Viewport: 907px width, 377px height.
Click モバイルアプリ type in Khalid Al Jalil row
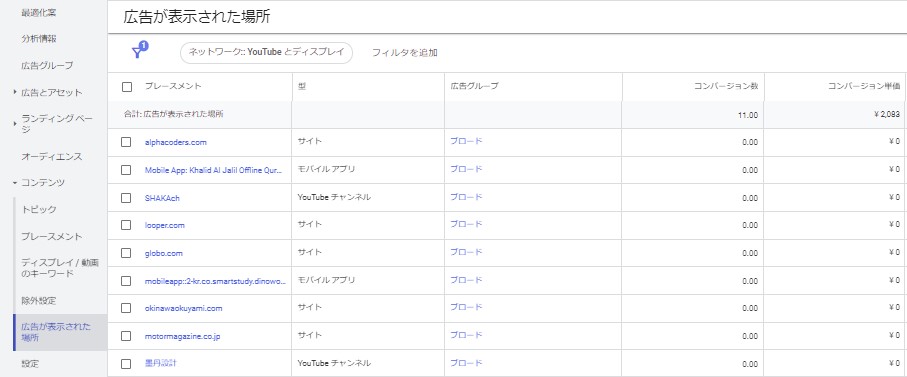pyautogui.click(x=326, y=169)
